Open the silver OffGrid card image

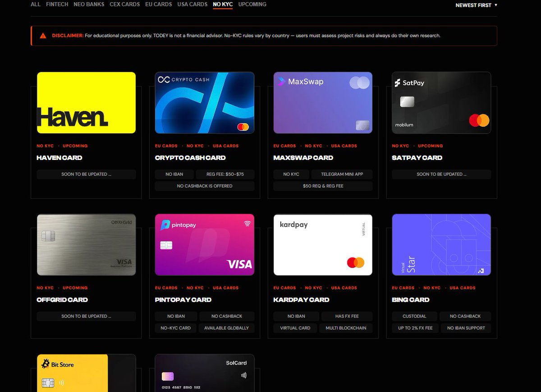pos(86,245)
